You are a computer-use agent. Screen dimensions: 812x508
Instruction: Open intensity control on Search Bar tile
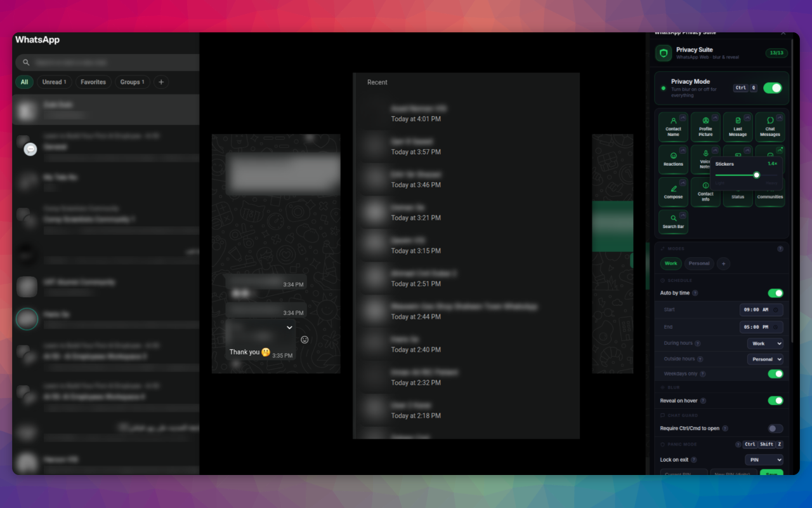click(683, 215)
